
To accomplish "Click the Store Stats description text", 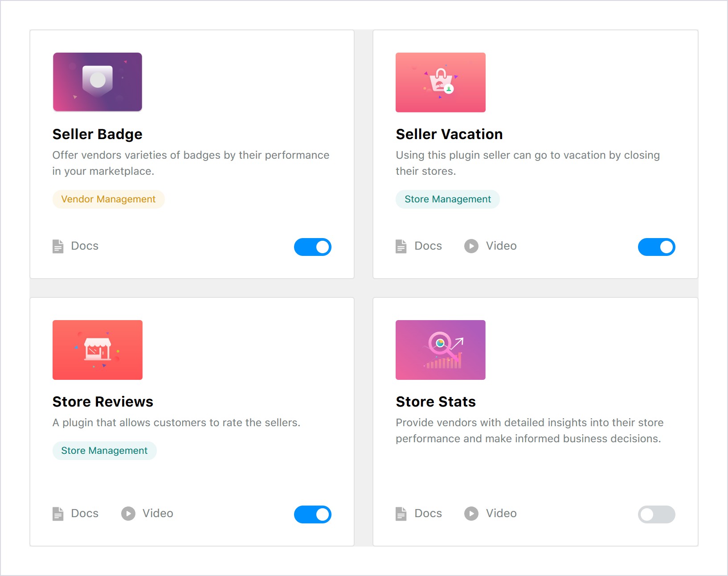I will tap(530, 431).
